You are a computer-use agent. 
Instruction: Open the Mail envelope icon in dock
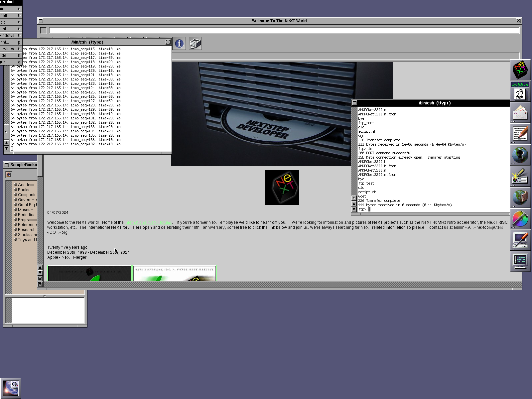520,113
